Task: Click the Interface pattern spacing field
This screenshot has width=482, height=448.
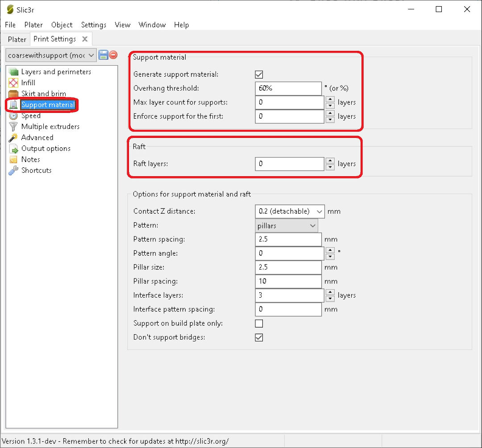Action: tap(288, 309)
